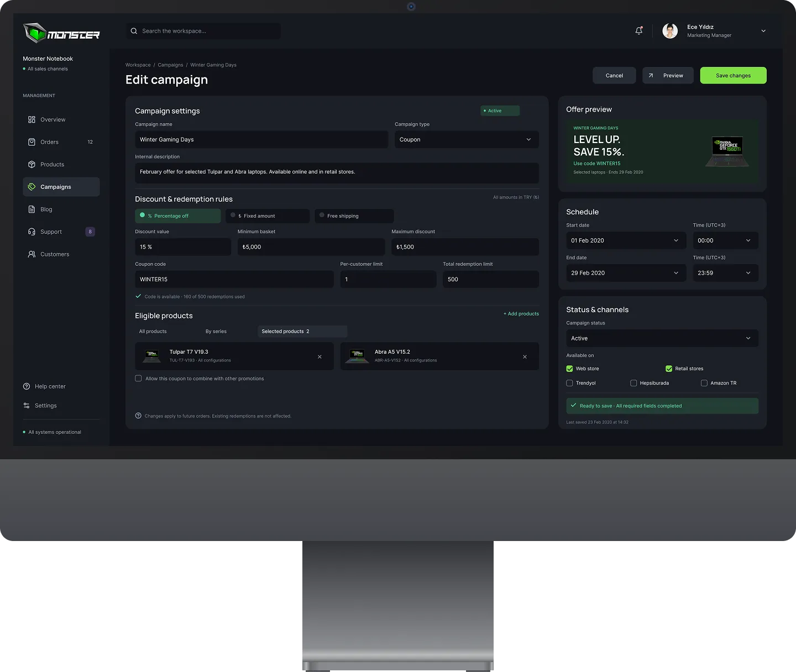Open Campaign type dropdown
The image size is (796, 672).
[x=467, y=140]
